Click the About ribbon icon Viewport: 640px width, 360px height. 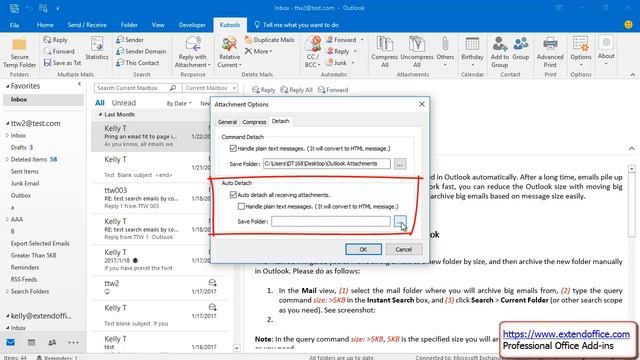point(606,51)
